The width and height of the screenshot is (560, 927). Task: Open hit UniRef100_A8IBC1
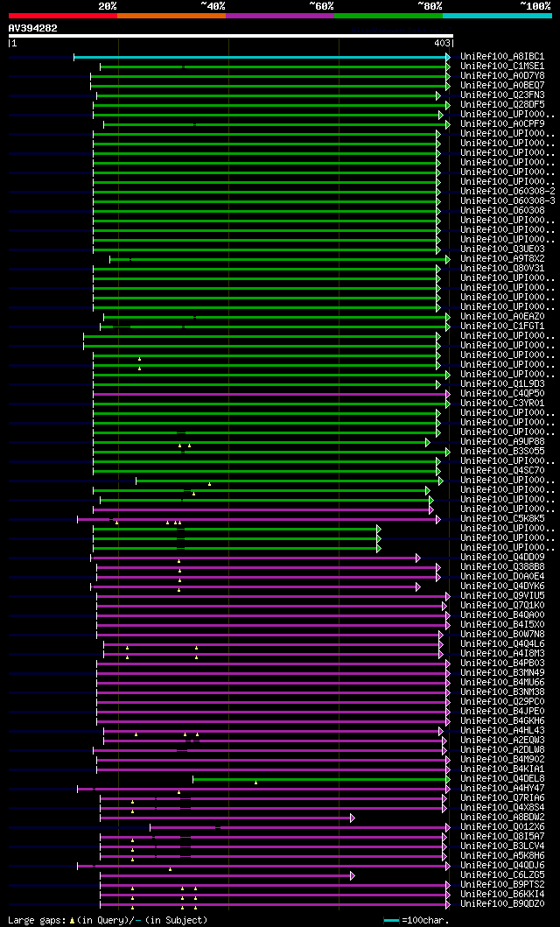coord(503,57)
